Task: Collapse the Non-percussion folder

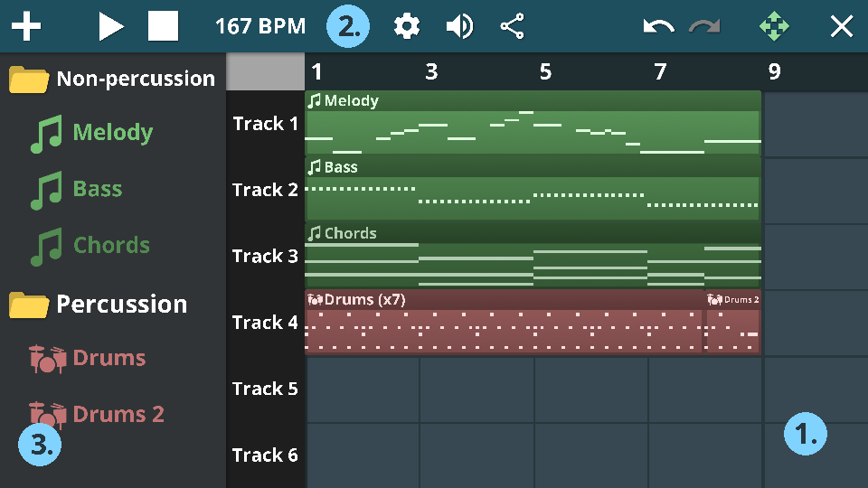Action: click(x=29, y=80)
